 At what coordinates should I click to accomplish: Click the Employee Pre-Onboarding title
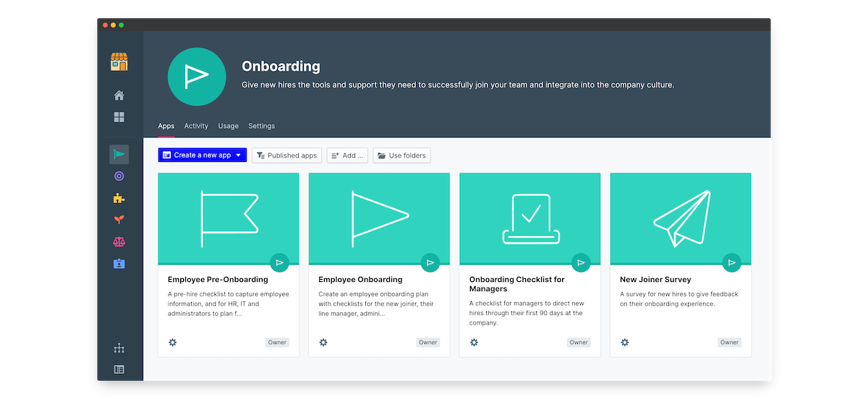(x=218, y=280)
